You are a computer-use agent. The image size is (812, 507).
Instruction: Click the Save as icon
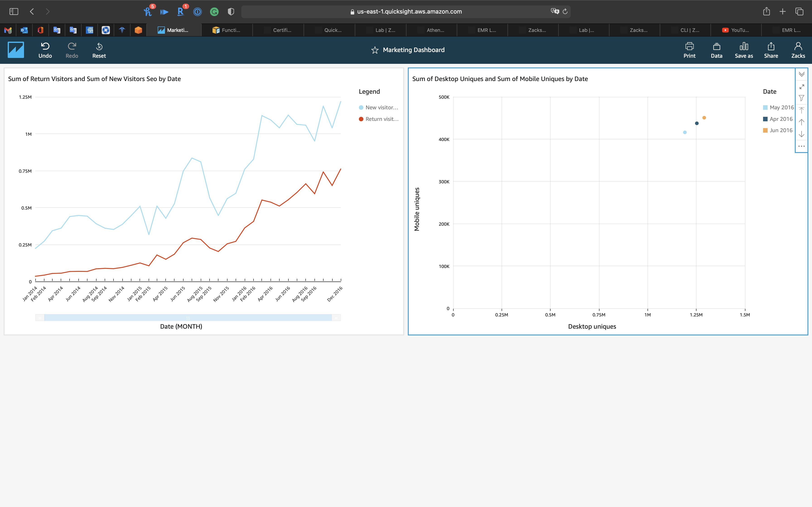pos(744,46)
